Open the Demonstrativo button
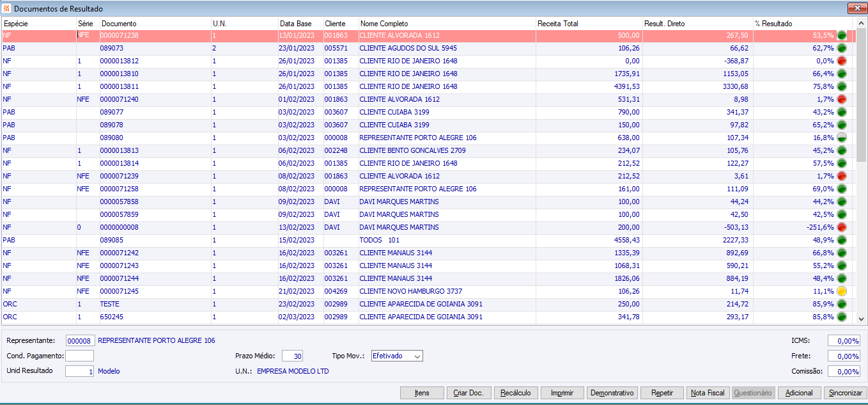This screenshot has height=405, width=868. pos(612,393)
